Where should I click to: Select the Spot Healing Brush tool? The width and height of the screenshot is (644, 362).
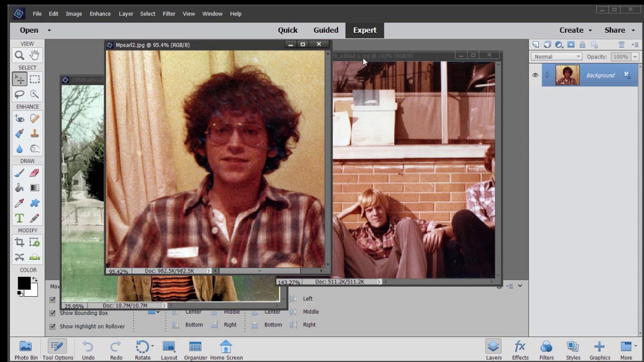(x=35, y=119)
